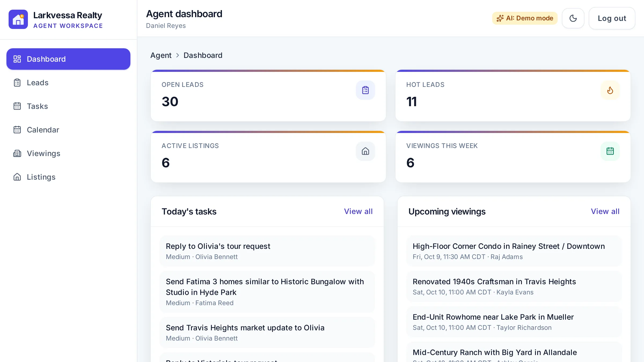Open task Reply to Olivia's tour request
644x362 pixels.
[267, 251]
